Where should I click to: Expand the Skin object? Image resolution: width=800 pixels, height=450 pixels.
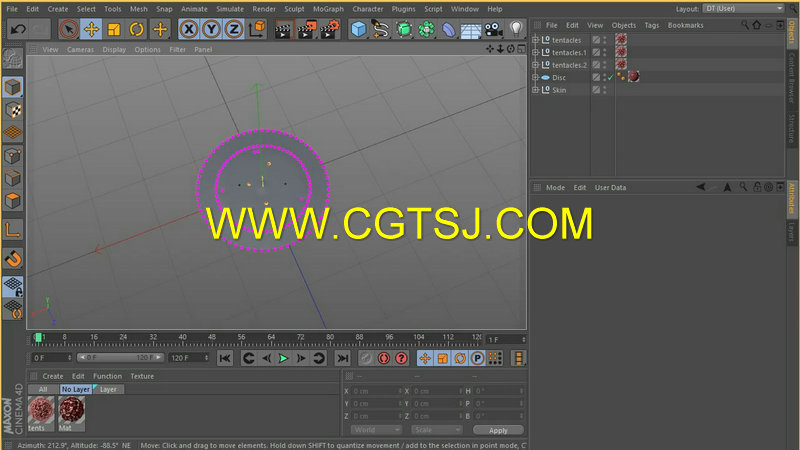coord(535,90)
